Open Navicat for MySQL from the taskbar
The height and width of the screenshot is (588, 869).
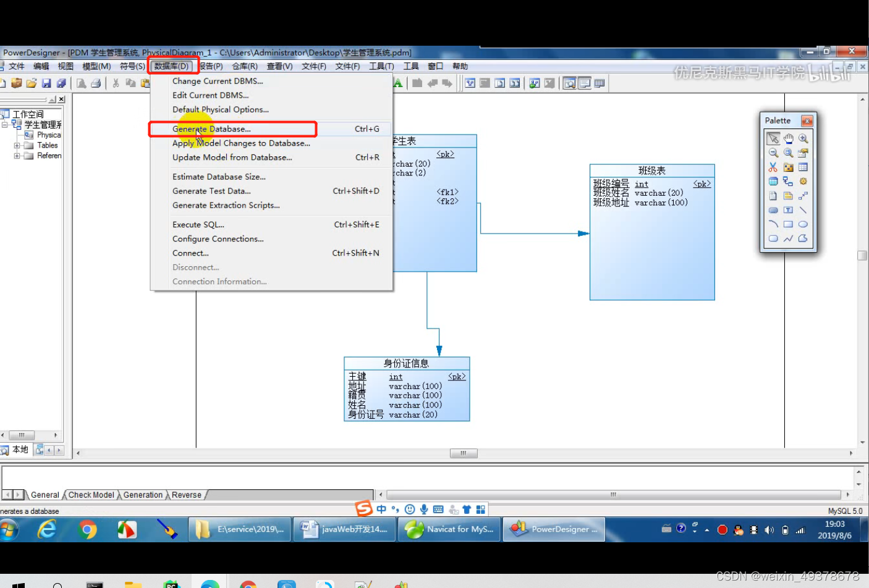click(449, 529)
